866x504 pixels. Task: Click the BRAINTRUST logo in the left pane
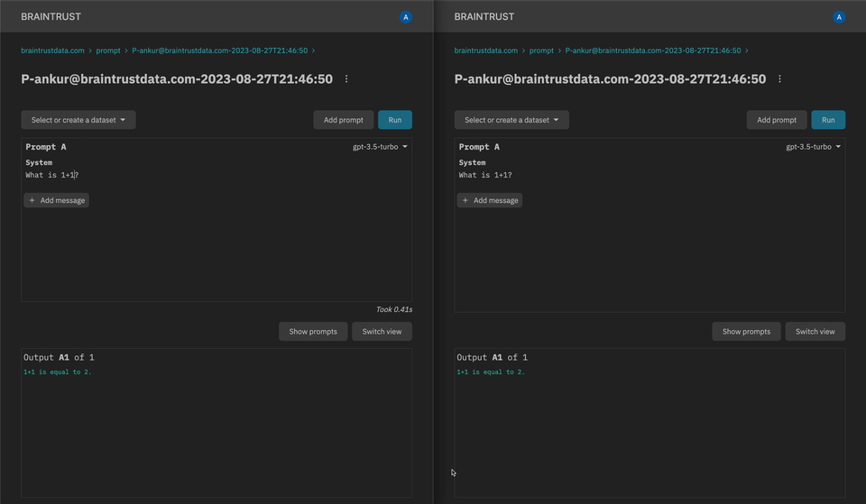coord(51,17)
